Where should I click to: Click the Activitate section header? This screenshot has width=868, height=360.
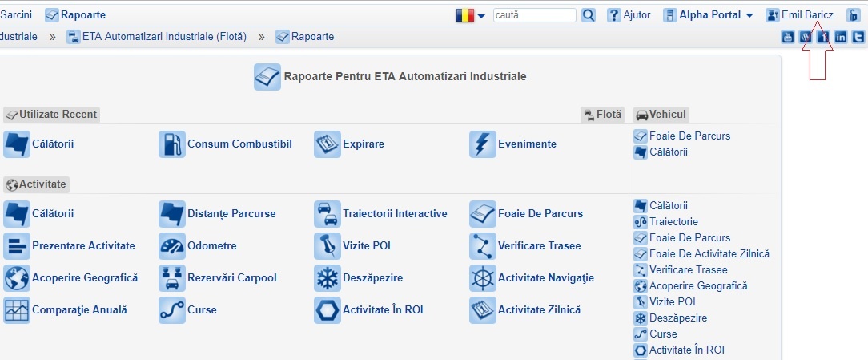pos(36,184)
